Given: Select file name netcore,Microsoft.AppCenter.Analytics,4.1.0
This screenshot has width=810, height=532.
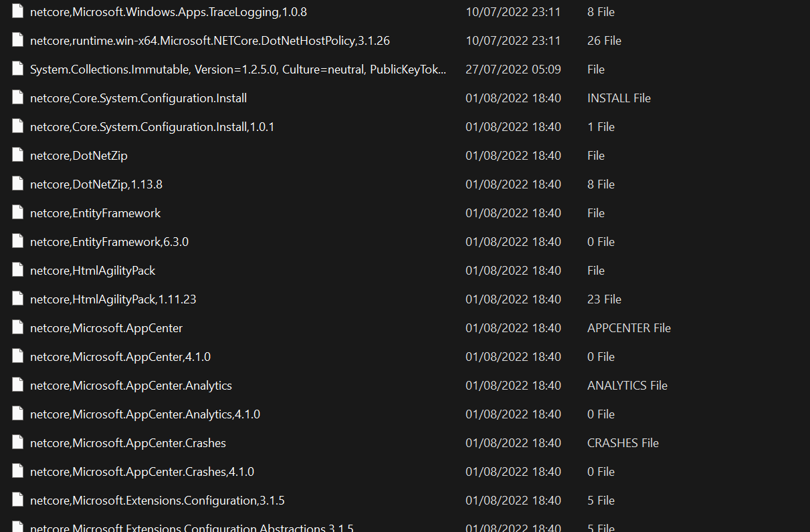Looking at the screenshot, I should pyautogui.click(x=145, y=414).
